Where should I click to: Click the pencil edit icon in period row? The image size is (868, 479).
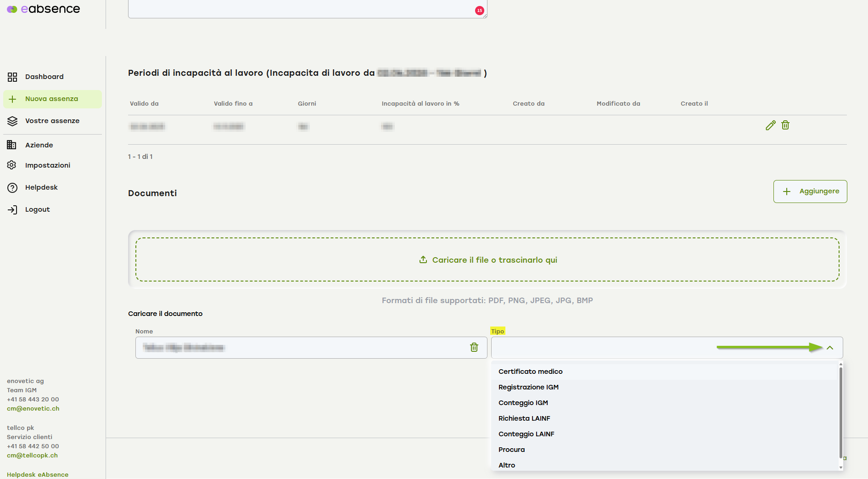[x=770, y=125]
